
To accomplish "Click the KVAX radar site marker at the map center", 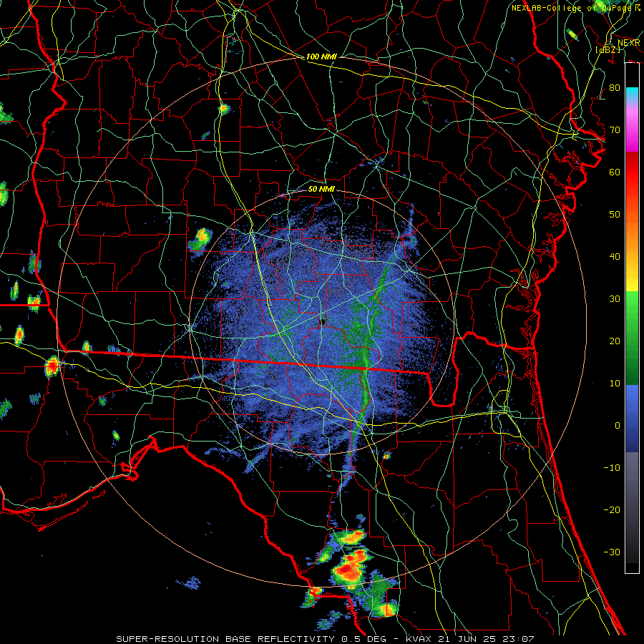I will click(x=323, y=321).
